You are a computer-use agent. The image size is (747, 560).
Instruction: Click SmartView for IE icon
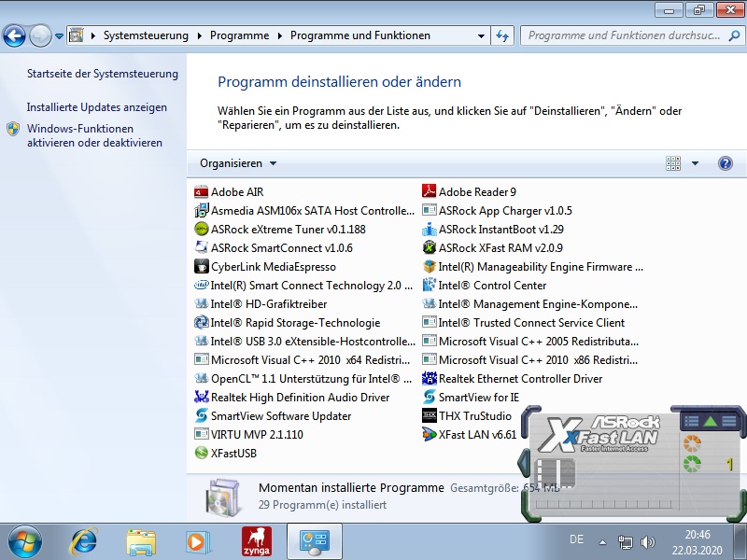click(429, 398)
